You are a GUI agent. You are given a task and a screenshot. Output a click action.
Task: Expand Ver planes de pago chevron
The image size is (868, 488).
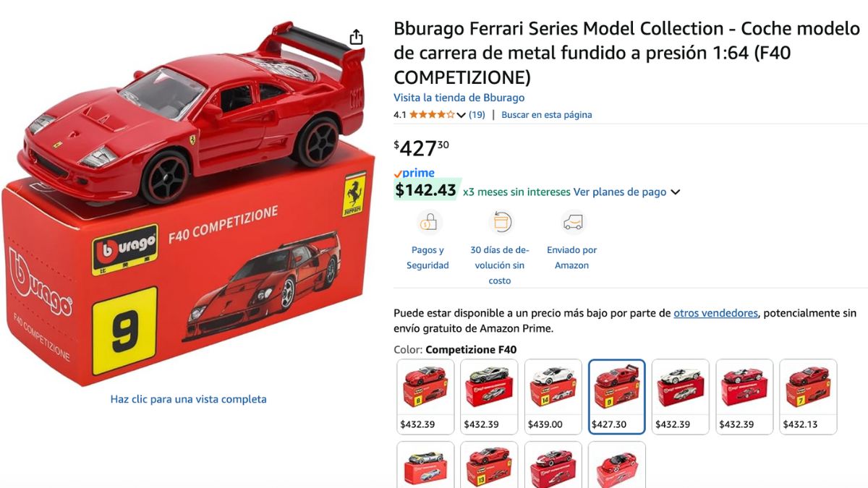[x=676, y=192]
